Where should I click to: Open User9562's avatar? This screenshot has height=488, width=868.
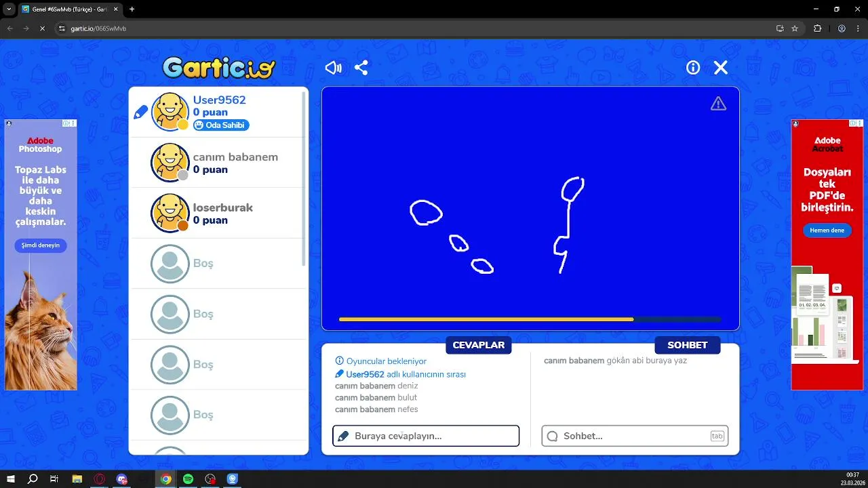point(170,112)
